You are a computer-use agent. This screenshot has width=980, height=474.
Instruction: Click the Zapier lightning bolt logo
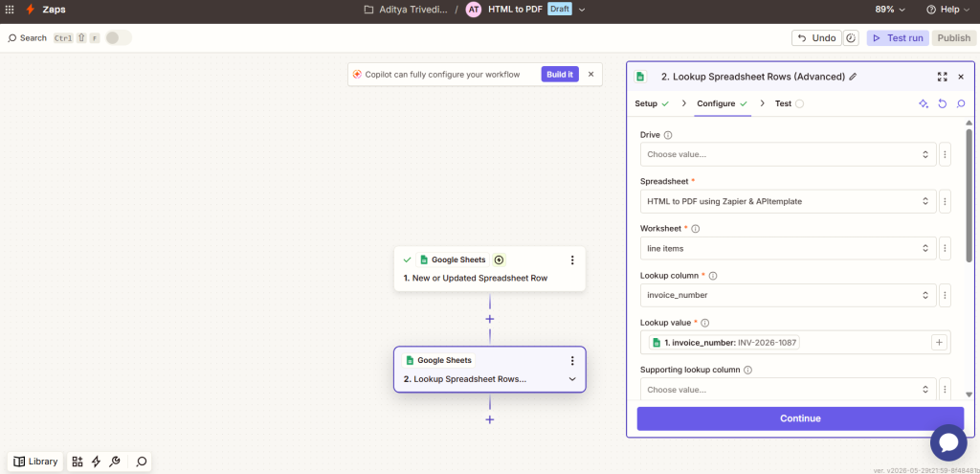click(x=30, y=10)
